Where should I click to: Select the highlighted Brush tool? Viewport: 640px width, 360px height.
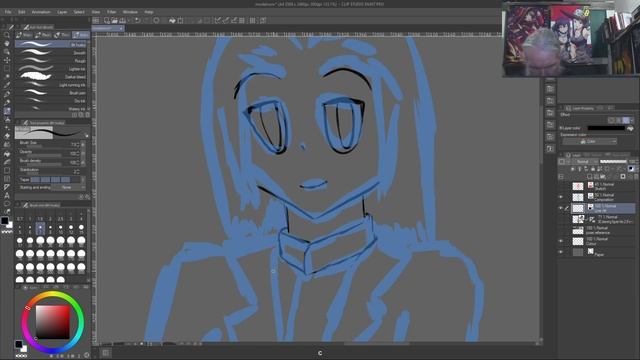point(7,111)
